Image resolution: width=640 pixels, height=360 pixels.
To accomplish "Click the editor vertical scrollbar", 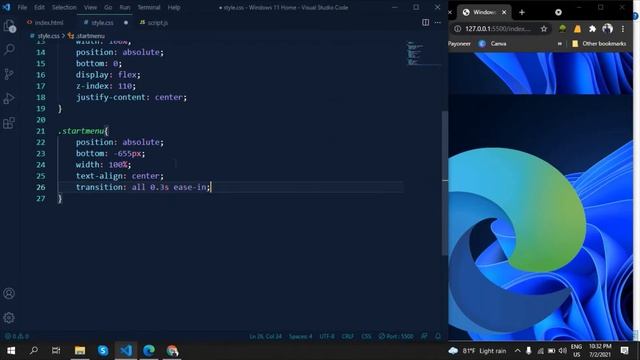I will click(x=445, y=184).
